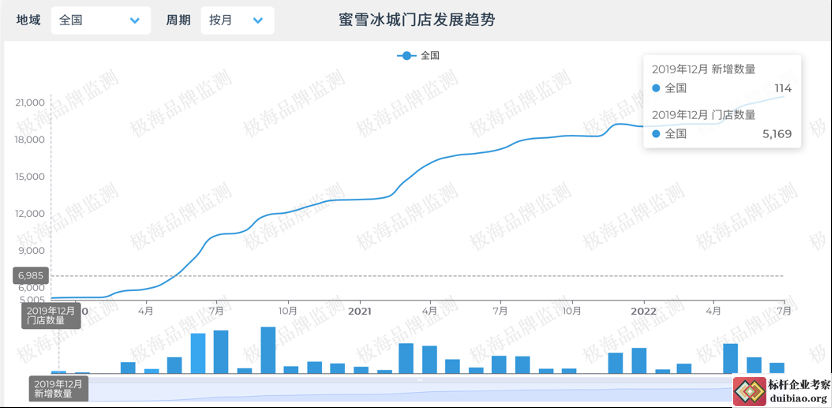The height and width of the screenshot is (408, 832).
Task: Open the 按月 period dropdown
Action: click(x=237, y=21)
